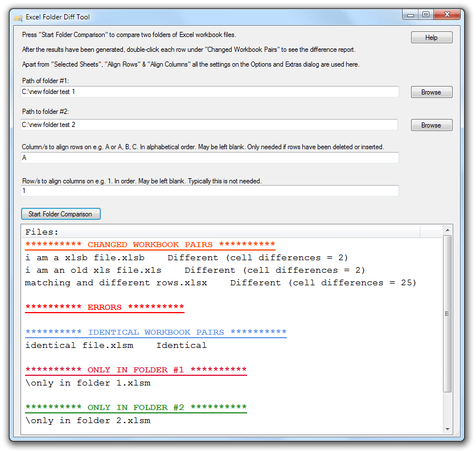This screenshot has height=451, width=476.
Task: Click the Excel Folder Diff Tool title bar icon
Action: [18, 17]
